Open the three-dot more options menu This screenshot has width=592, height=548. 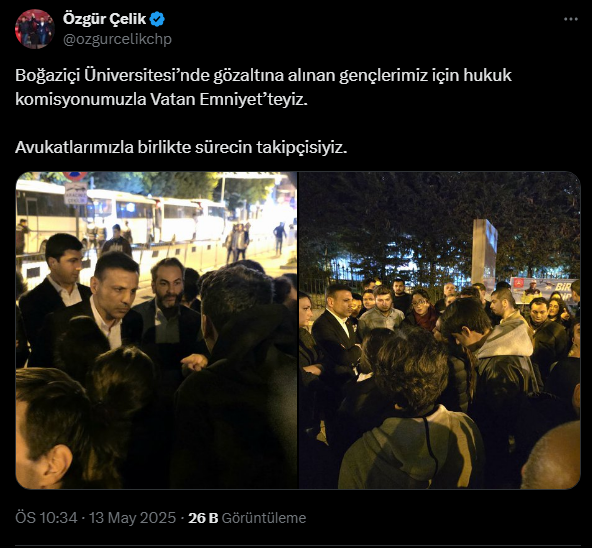pos(570,19)
